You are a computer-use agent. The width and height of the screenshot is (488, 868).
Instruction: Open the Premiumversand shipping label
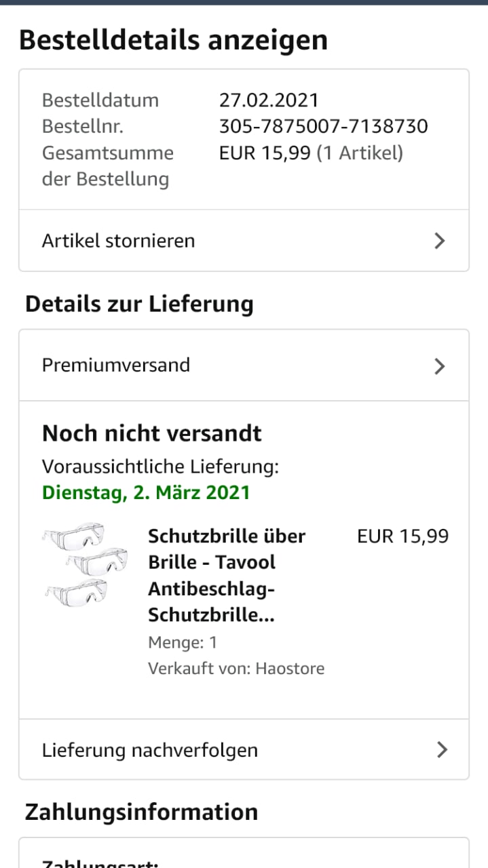pos(116,365)
